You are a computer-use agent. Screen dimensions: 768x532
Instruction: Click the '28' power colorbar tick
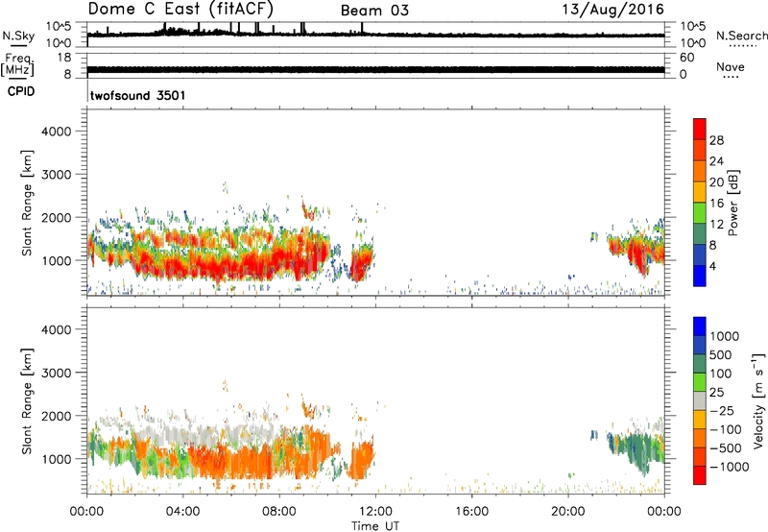pyautogui.click(x=716, y=140)
